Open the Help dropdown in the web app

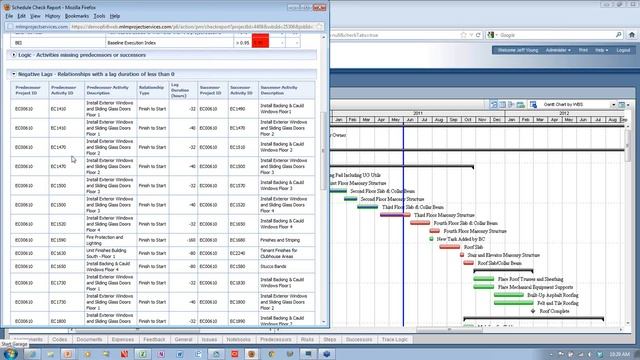[x=601, y=50]
